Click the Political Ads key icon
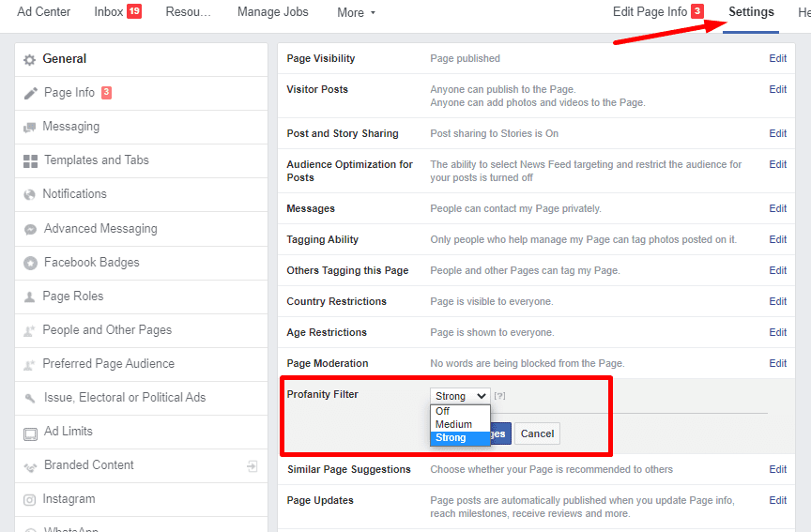The width and height of the screenshot is (811, 532). (30, 398)
